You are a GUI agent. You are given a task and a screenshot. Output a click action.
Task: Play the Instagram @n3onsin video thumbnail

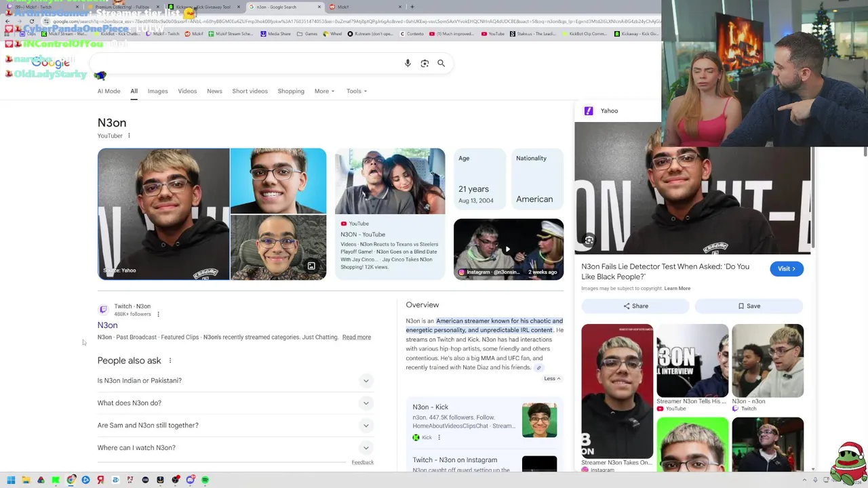click(509, 249)
